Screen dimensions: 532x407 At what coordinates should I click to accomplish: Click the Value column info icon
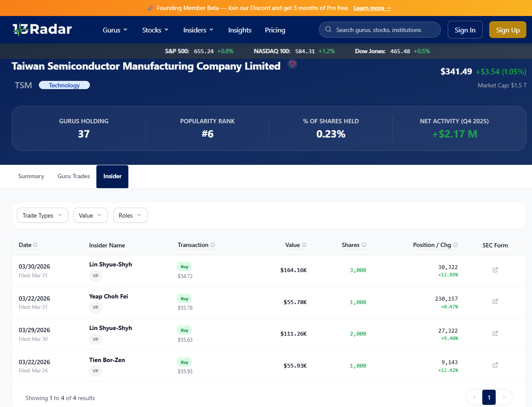click(x=304, y=245)
